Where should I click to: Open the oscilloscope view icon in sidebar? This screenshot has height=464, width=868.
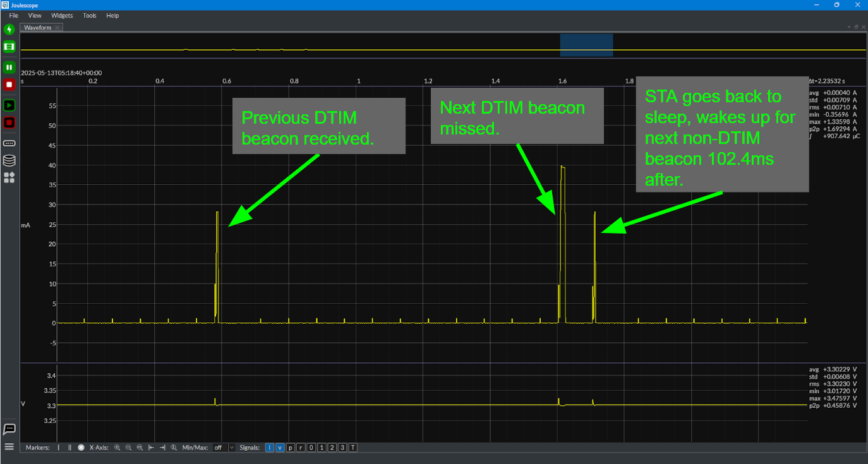tap(9, 47)
